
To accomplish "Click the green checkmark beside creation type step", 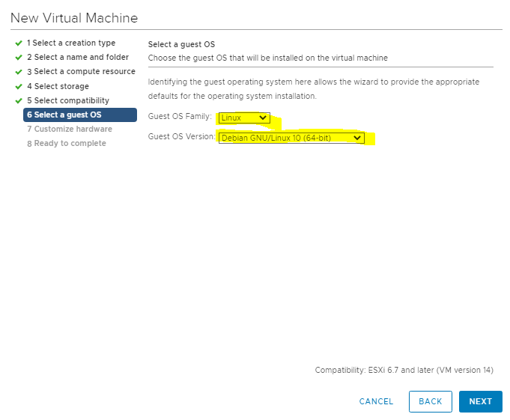I will coord(18,43).
